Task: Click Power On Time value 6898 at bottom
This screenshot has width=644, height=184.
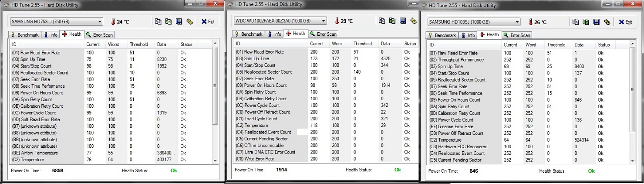Action: pyautogui.click(x=57, y=170)
